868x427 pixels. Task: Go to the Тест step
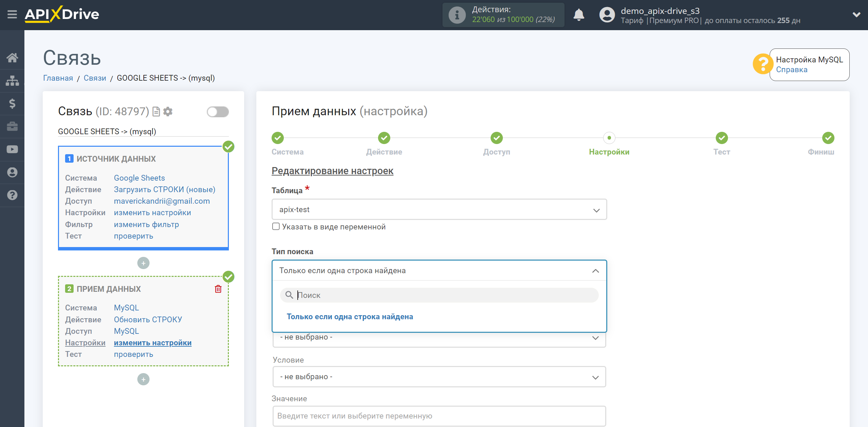click(x=722, y=138)
